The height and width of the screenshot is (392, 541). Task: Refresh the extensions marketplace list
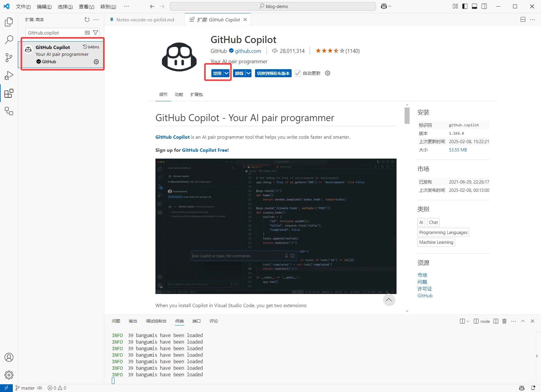[x=87, y=20]
